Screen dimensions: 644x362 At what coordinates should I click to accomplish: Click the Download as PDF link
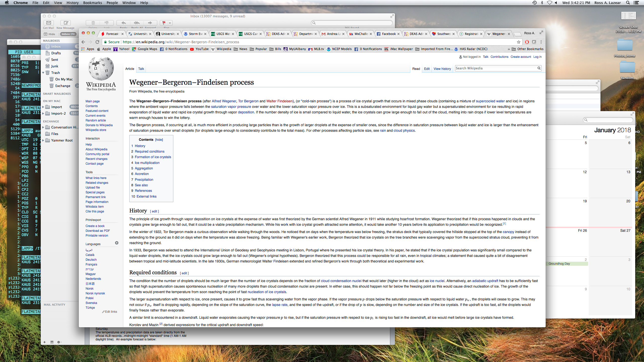tap(98, 231)
